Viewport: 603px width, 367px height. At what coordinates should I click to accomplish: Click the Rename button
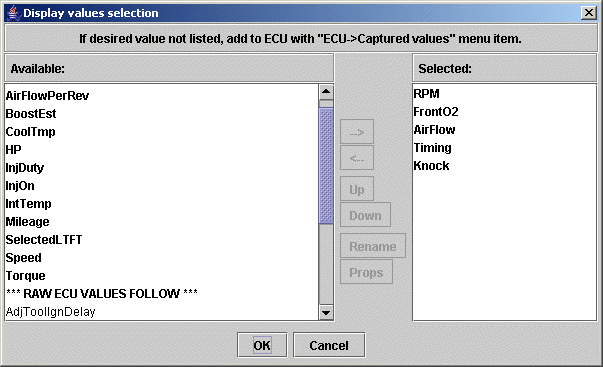tap(373, 246)
